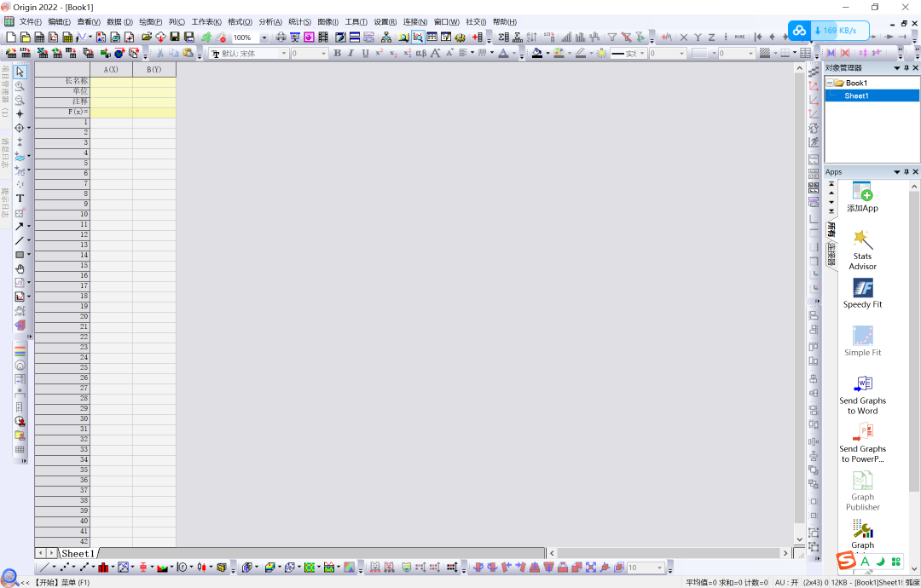Screen dimensions: 921x588
Task: Open the Graph Publisher app
Action: (862, 491)
